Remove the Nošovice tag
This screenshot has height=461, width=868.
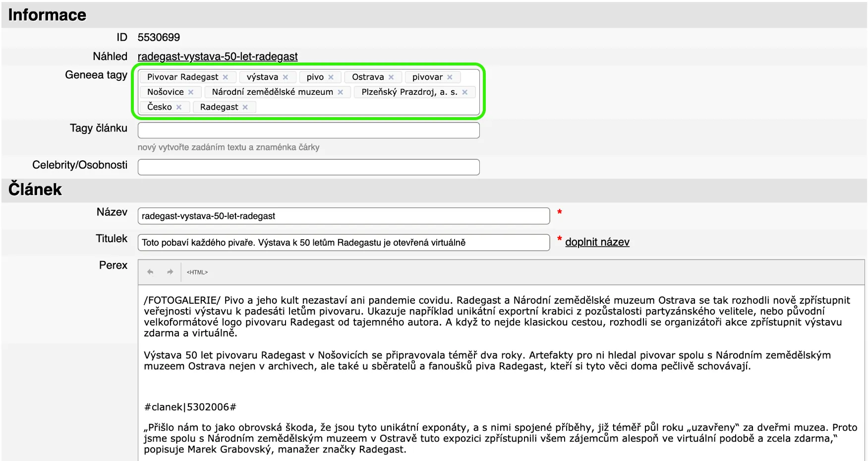pos(191,92)
